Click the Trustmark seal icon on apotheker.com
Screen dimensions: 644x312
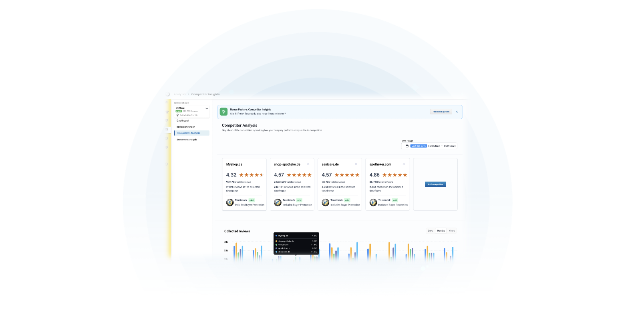point(373,202)
